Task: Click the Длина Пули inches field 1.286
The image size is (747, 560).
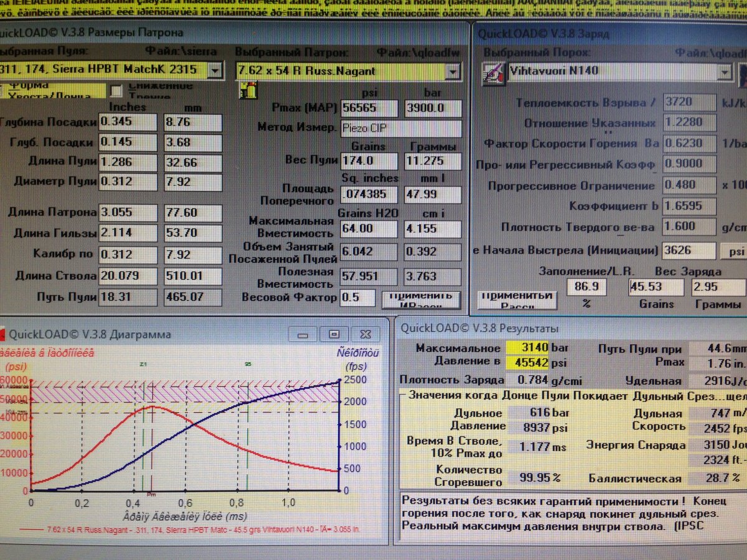Action: click(128, 162)
